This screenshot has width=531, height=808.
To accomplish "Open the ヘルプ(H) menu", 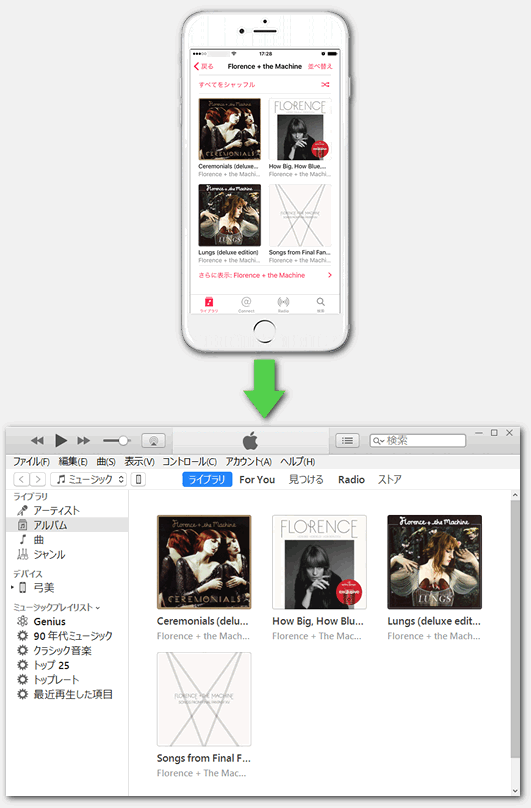I will point(297,462).
